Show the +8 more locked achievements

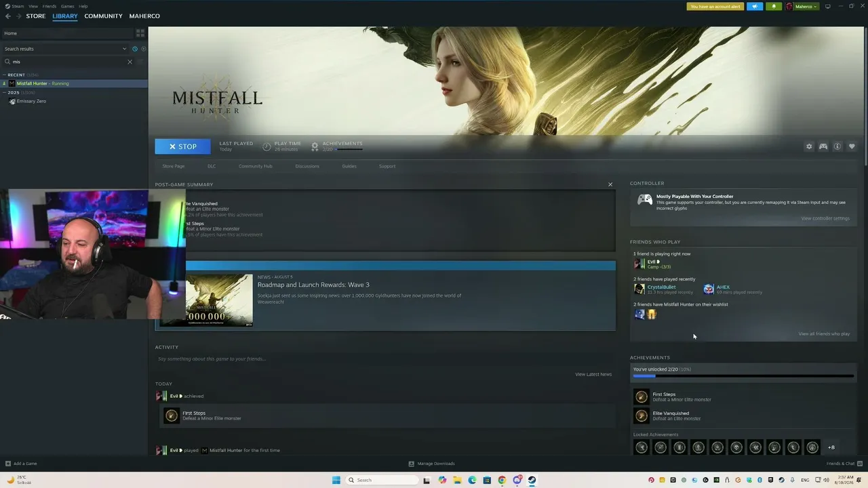pyautogui.click(x=831, y=447)
